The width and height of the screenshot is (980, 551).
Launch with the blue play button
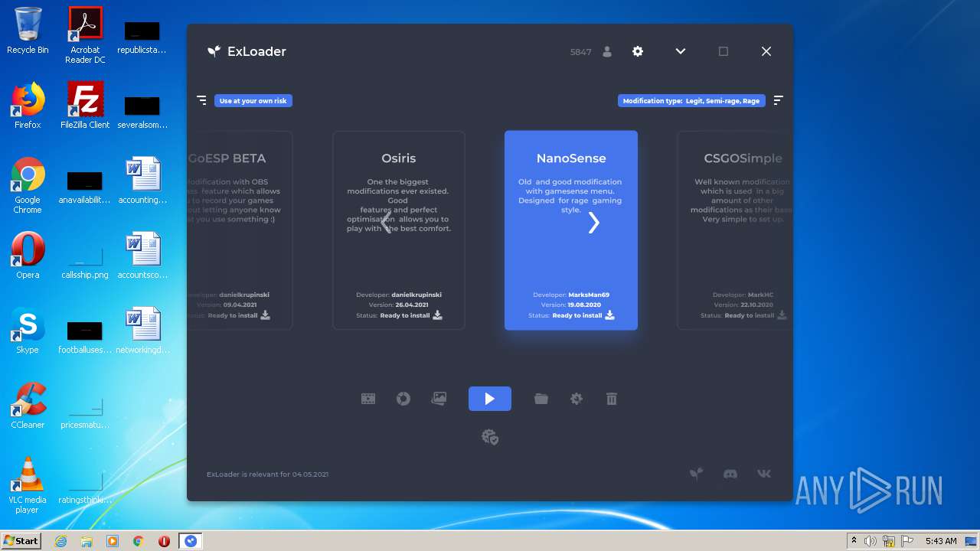[x=490, y=399]
